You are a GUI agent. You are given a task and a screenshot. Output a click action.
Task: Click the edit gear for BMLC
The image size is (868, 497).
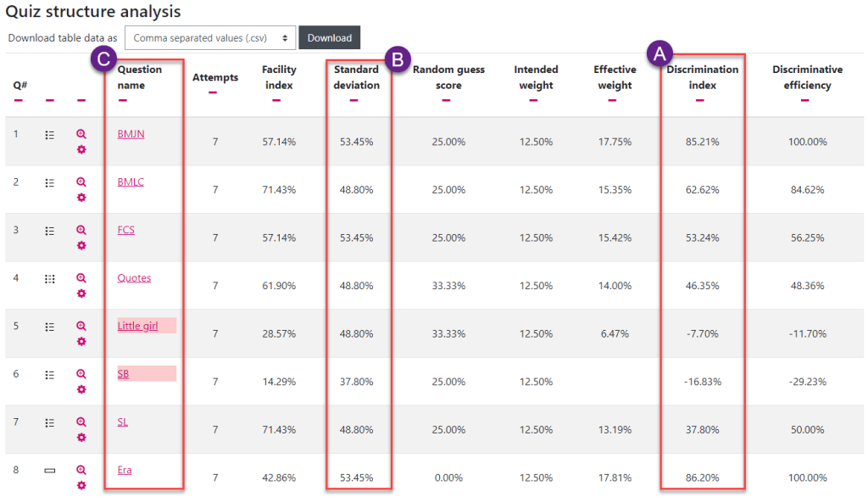(81, 198)
